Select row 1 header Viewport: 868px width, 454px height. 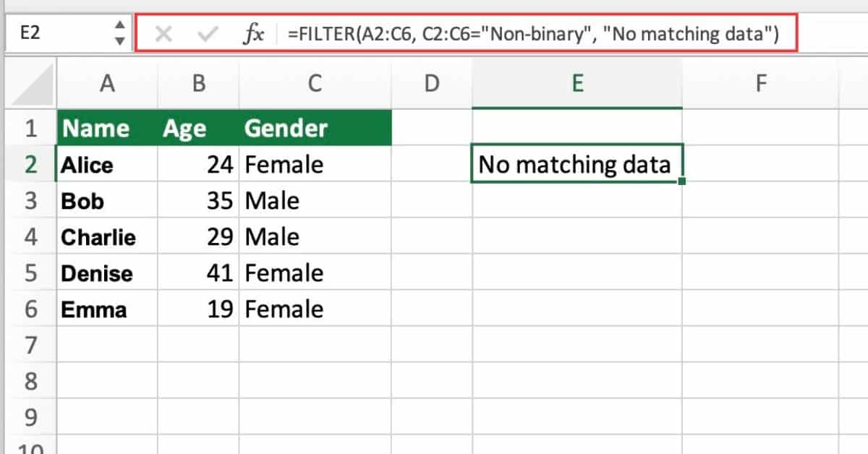[x=29, y=129]
